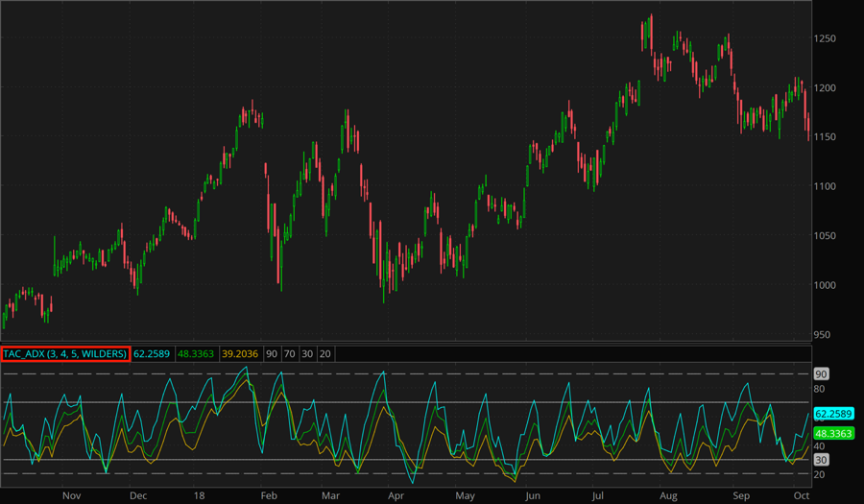
Task: Click the cyan 62.2589 bubble on indicator axis
Action: coord(835,414)
